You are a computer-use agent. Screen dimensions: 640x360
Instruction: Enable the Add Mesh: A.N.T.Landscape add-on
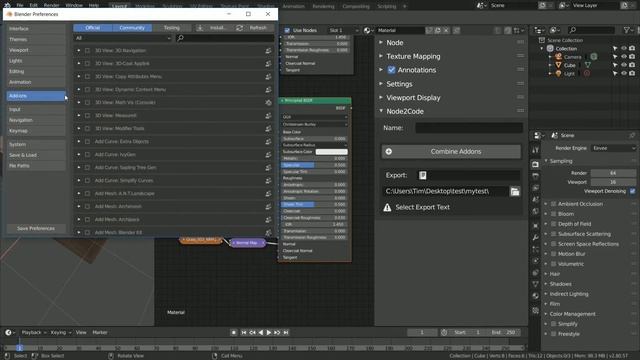pyautogui.click(x=87, y=193)
